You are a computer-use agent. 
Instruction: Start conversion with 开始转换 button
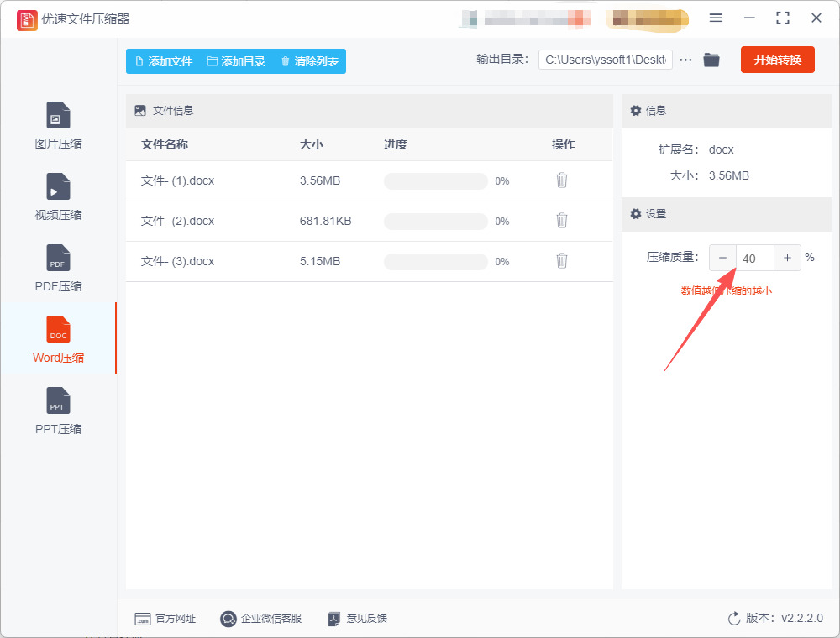(x=777, y=60)
